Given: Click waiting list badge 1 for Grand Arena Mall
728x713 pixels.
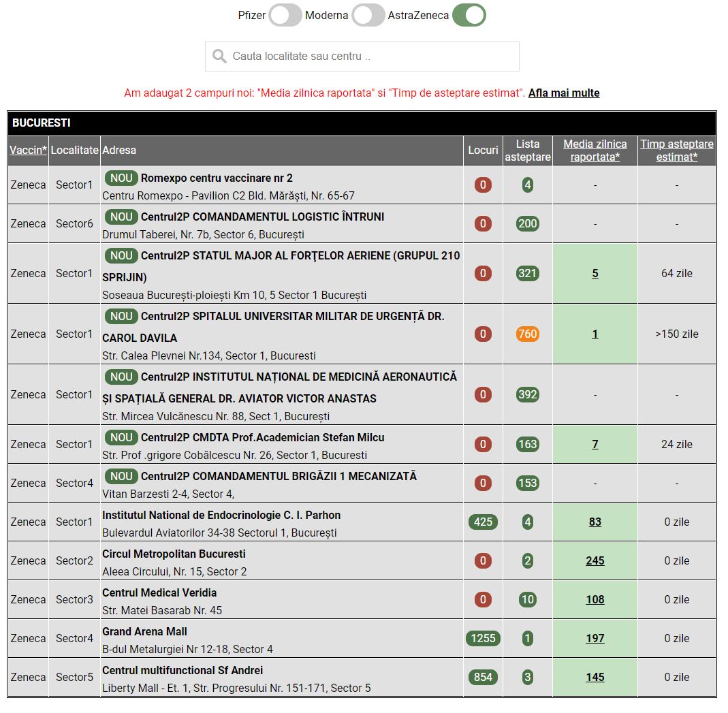Looking at the screenshot, I should click(527, 638).
